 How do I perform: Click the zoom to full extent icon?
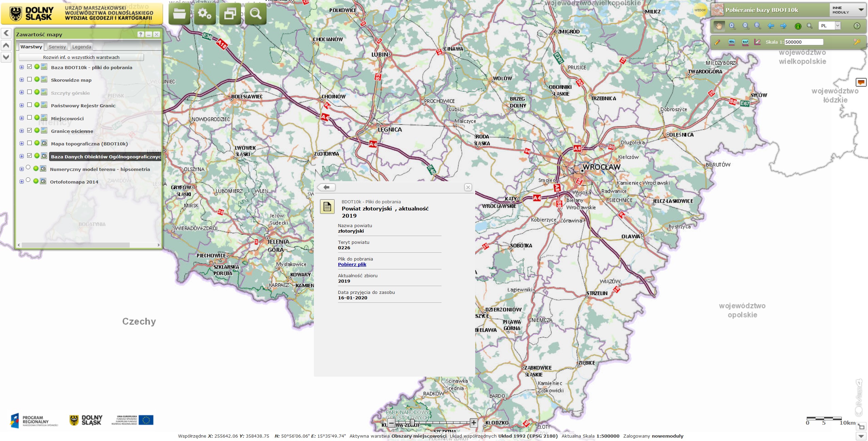click(758, 26)
